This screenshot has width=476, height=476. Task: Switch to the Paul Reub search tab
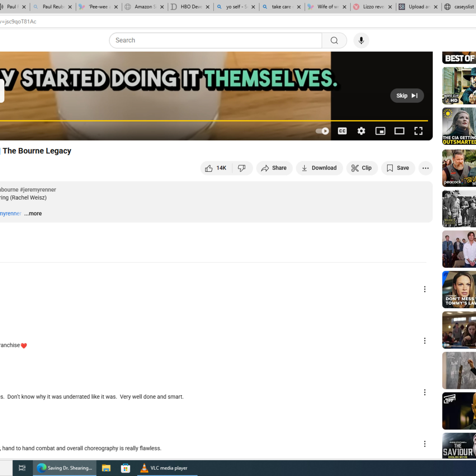tap(53, 7)
